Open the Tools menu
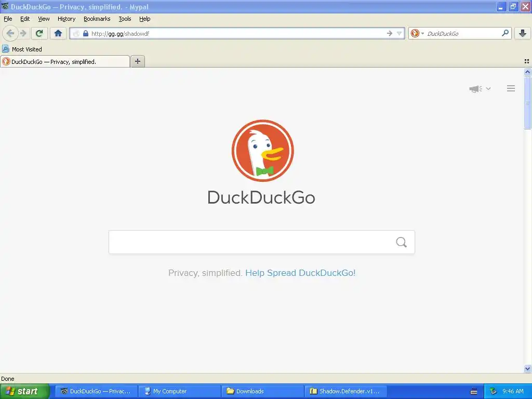This screenshot has height=399, width=532. [125, 19]
